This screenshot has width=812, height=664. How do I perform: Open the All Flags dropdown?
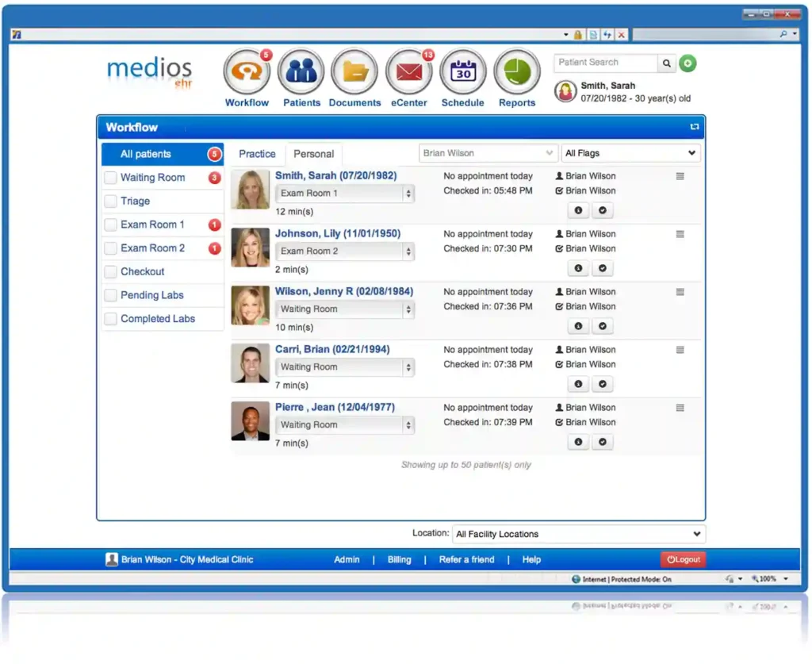coord(630,152)
